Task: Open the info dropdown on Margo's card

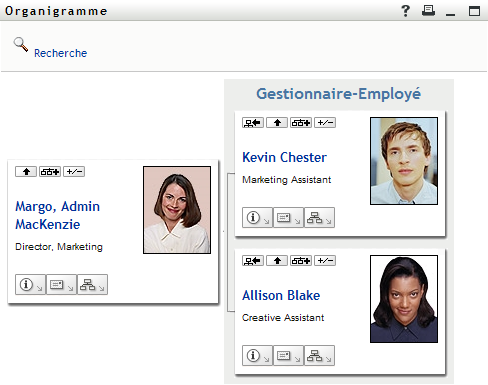Action: coord(30,285)
